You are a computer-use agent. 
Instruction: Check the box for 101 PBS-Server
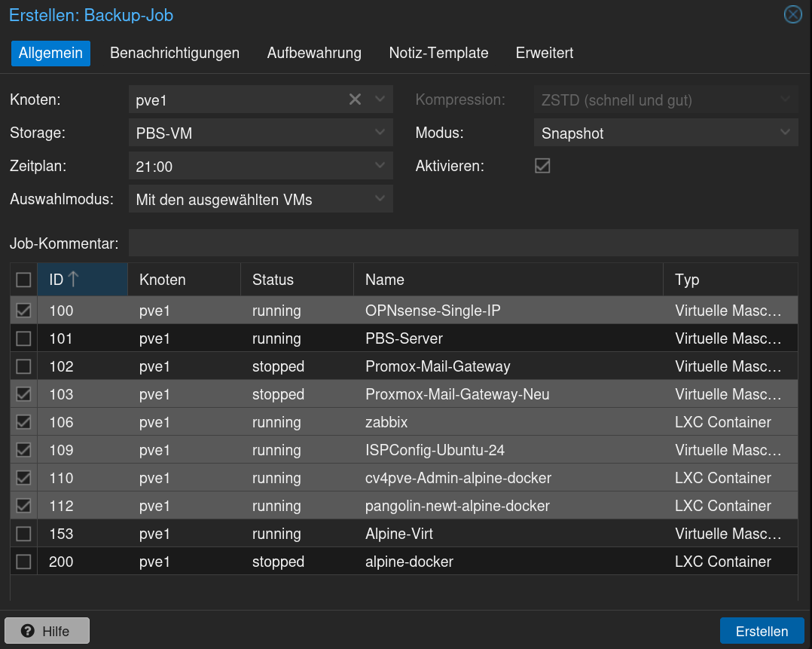coord(23,338)
